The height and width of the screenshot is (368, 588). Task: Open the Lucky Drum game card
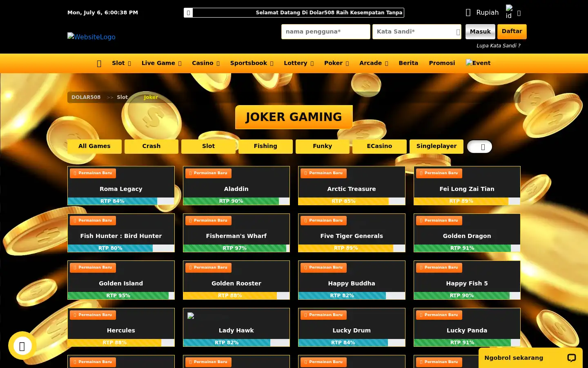coord(352,327)
